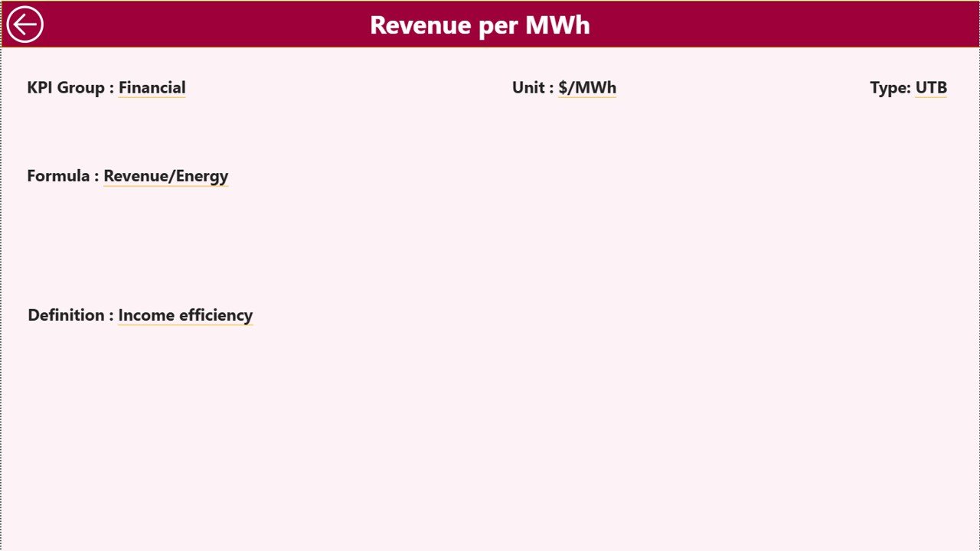This screenshot has height=551, width=980.
Task: Open the Financial KPI group link
Action: [x=152, y=87]
